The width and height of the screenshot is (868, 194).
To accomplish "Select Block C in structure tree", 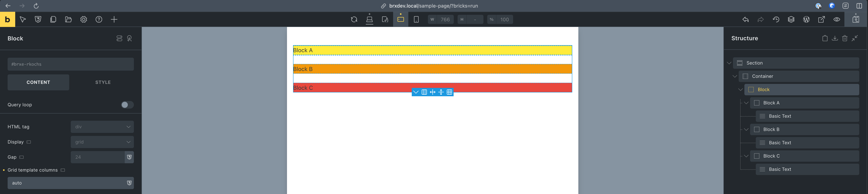I will click(805, 156).
